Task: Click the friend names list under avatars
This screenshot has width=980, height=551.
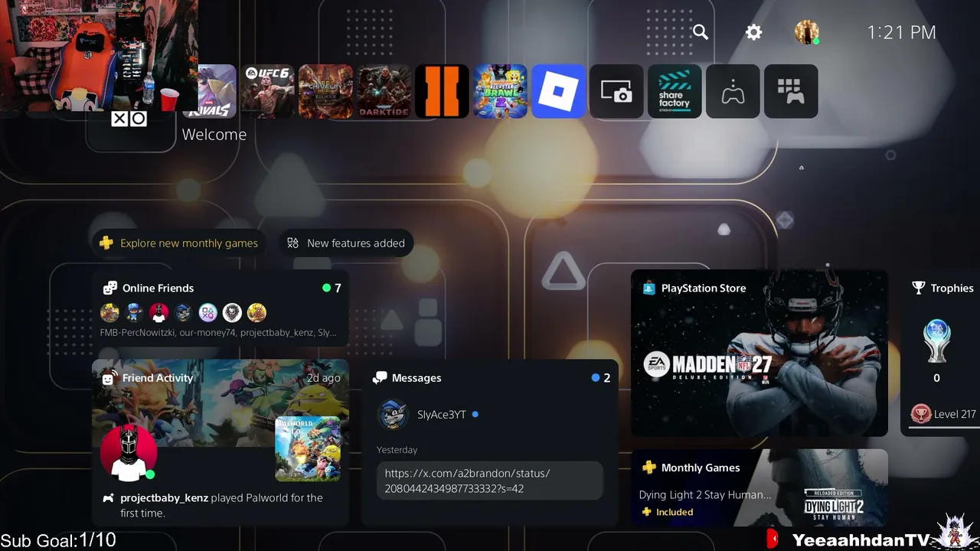Action: point(218,333)
